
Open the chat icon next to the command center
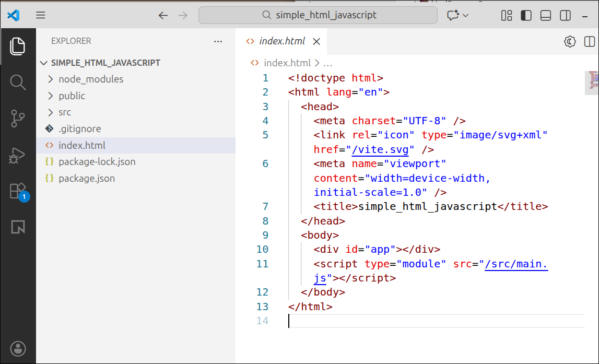[x=454, y=15]
